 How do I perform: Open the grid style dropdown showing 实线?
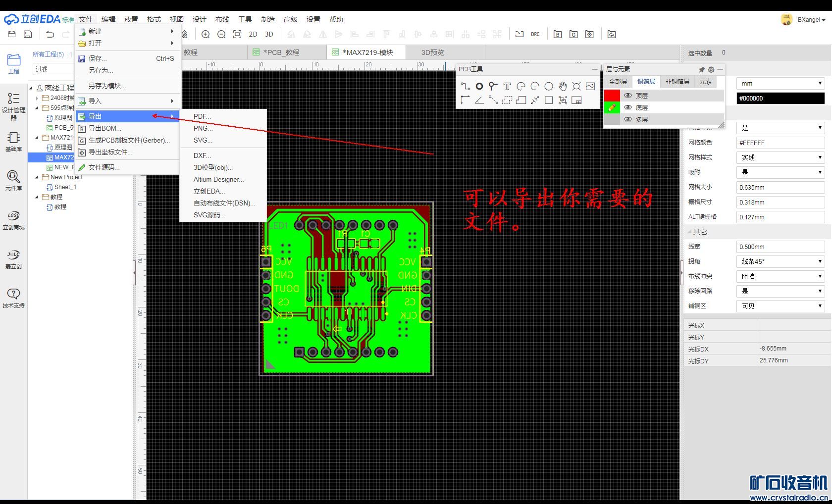click(780, 157)
